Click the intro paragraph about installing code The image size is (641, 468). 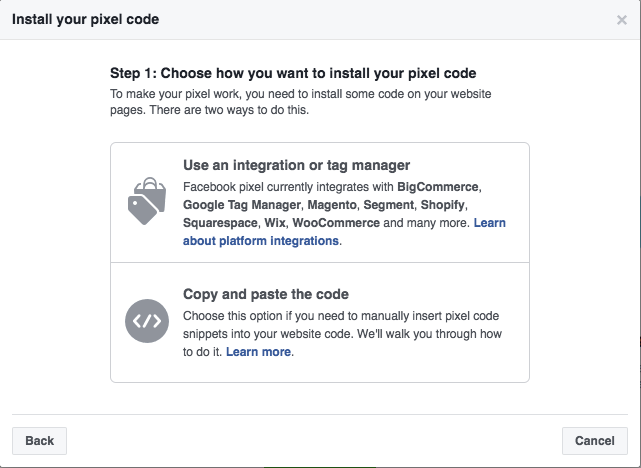click(x=300, y=102)
